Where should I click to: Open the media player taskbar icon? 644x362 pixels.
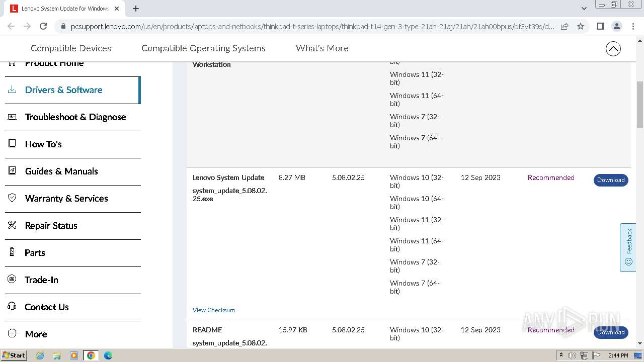pos(74,355)
